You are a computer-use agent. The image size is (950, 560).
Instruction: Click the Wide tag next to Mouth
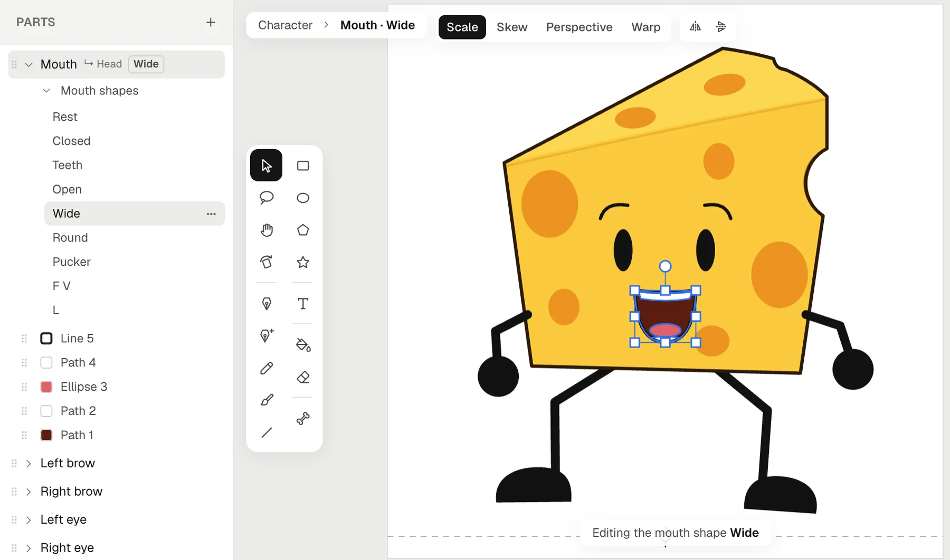pos(146,64)
